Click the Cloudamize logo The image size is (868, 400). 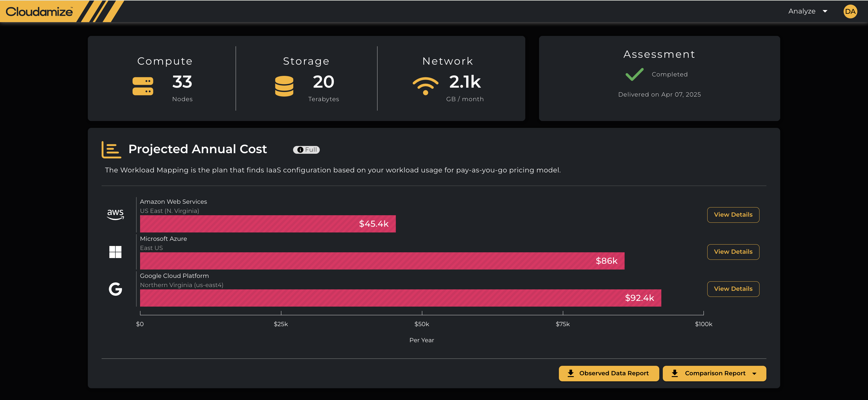point(39,12)
